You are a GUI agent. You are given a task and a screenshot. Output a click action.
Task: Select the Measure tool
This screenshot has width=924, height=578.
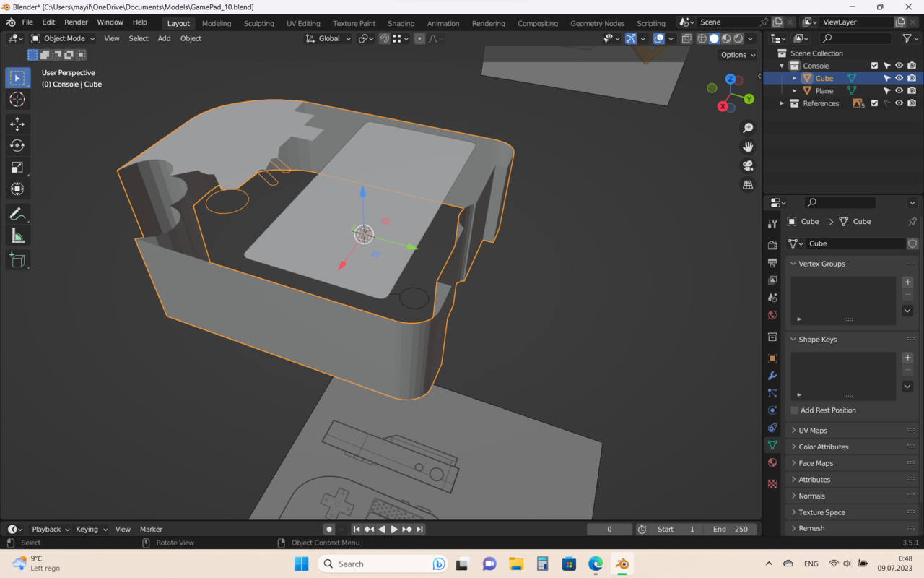coord(17,236)
